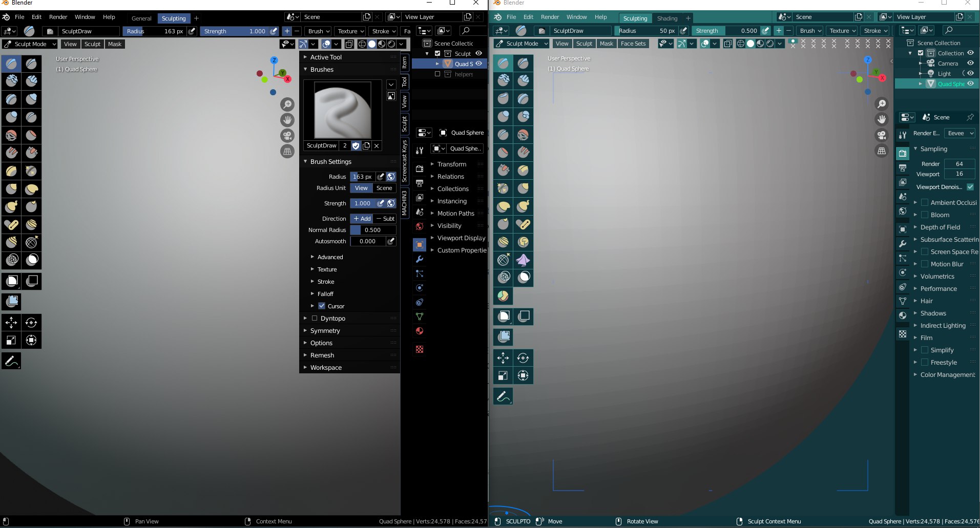Screen dimensions: 980x528
Task: Set Radius Unit to Scene
Action: pos(384,188)
